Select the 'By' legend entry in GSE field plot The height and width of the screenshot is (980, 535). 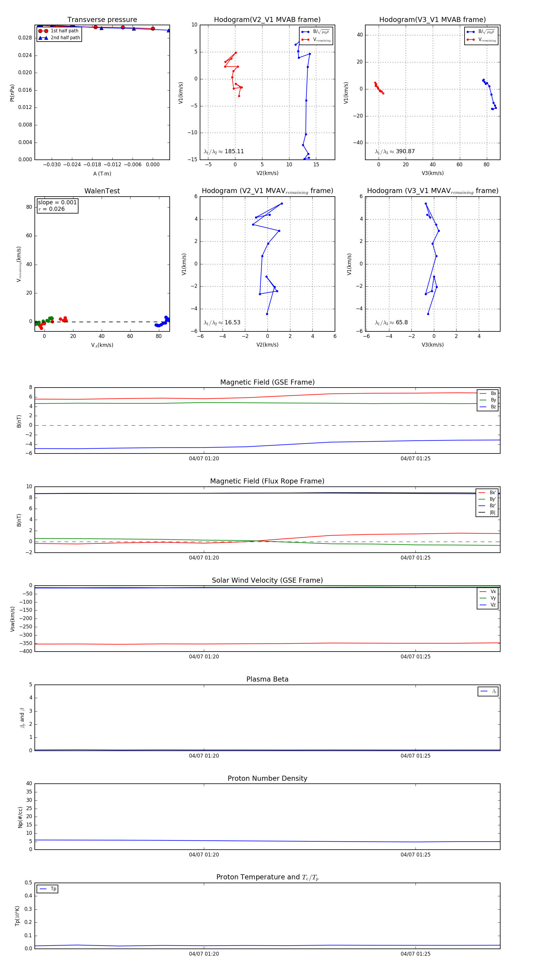(488, 400)
